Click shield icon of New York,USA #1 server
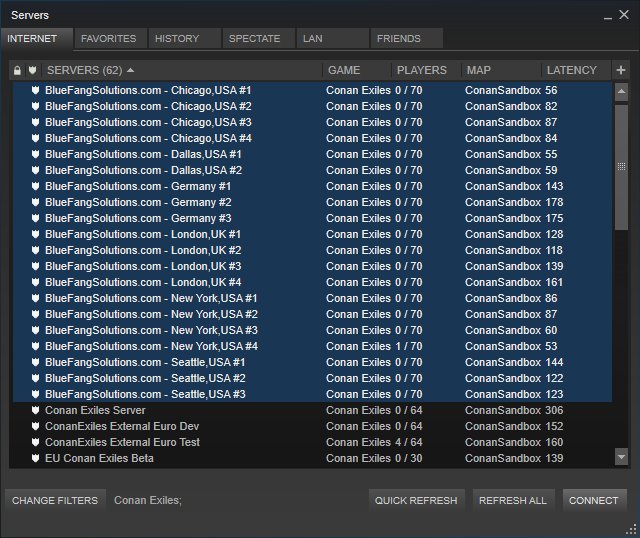 pyautogui.click(x=36, y=298)
